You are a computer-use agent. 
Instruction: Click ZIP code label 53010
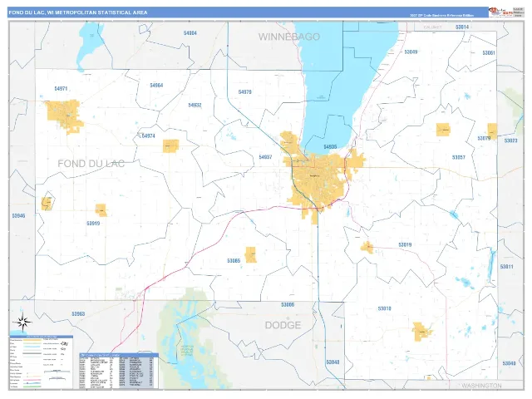tap(384, 308)
